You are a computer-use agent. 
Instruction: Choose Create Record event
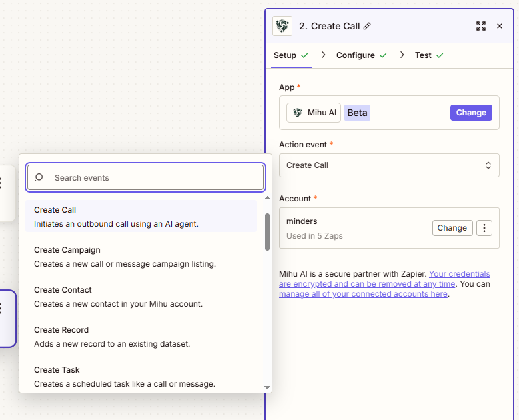[x=141, y=337]
